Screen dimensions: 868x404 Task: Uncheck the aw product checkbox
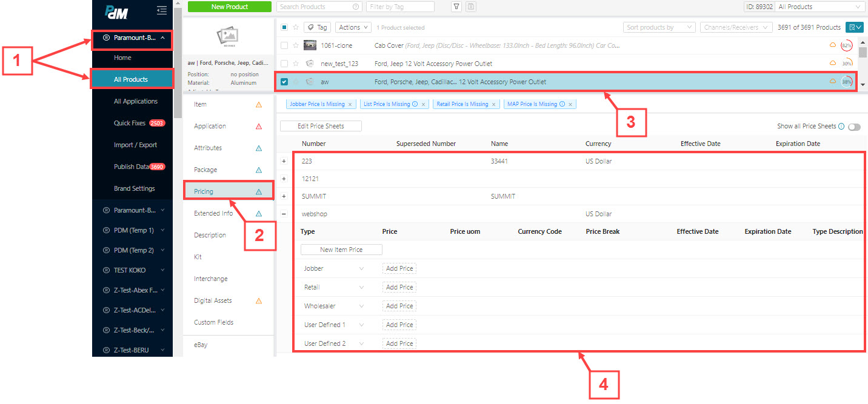[x=284, y=82]
